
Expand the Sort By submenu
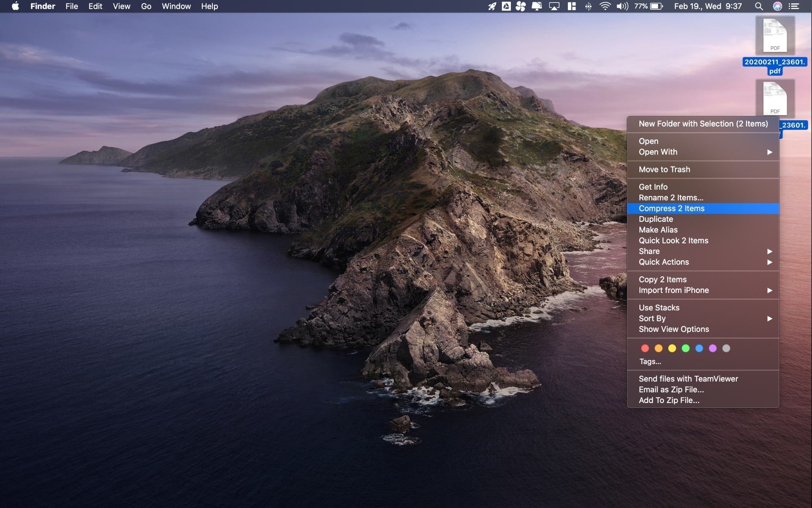pyautogui.click(x=703, y=318)
